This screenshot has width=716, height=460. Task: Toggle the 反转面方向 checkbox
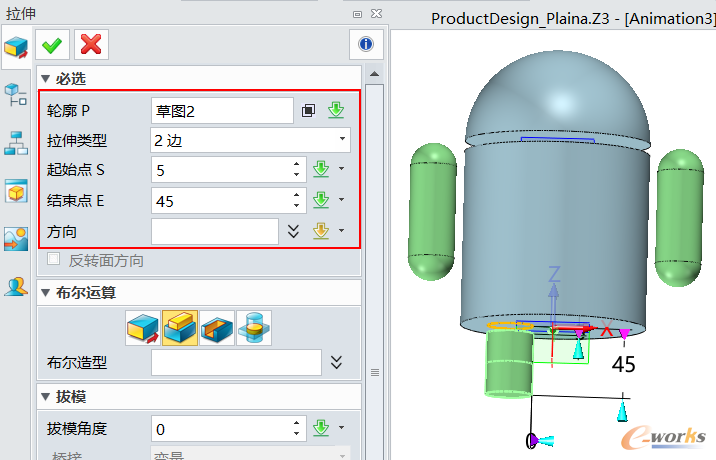(53, 259)
